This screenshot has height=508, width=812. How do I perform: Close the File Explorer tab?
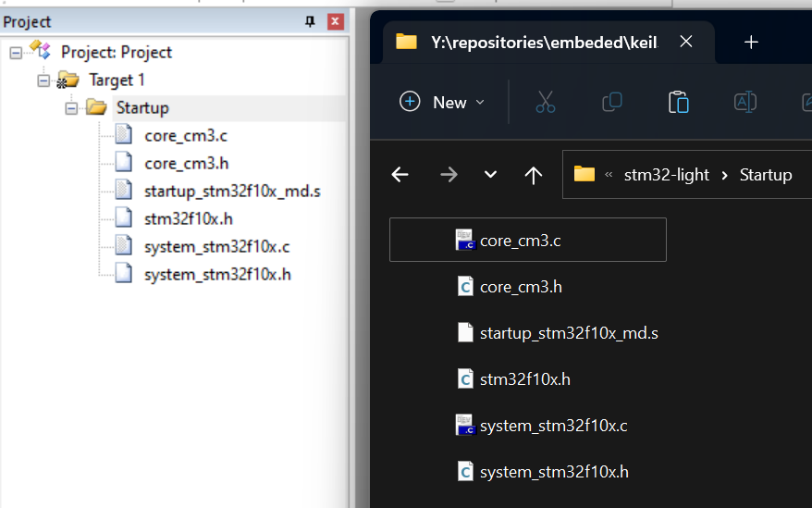click(686, 42)
